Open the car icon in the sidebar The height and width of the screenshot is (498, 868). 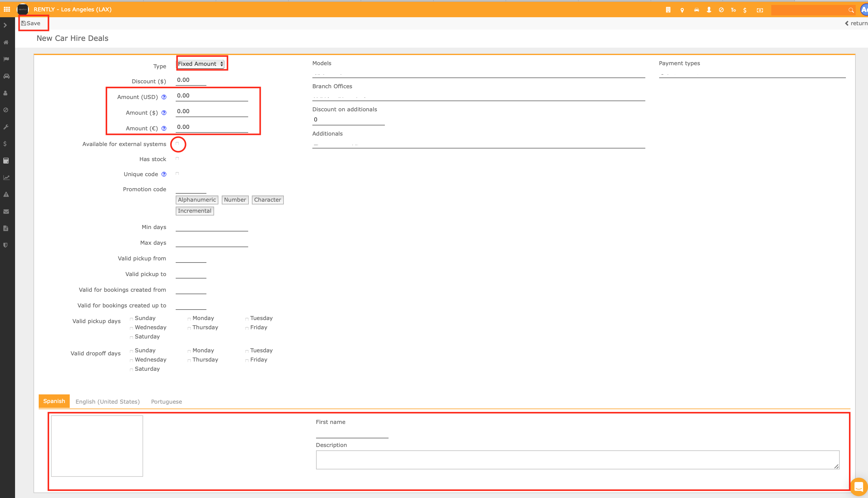(6, 76)
